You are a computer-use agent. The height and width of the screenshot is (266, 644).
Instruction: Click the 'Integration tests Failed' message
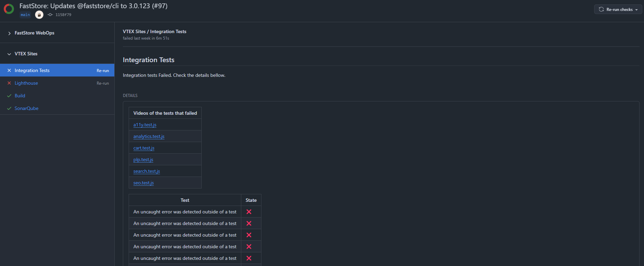pyautogui.click(x=174, y=75)
